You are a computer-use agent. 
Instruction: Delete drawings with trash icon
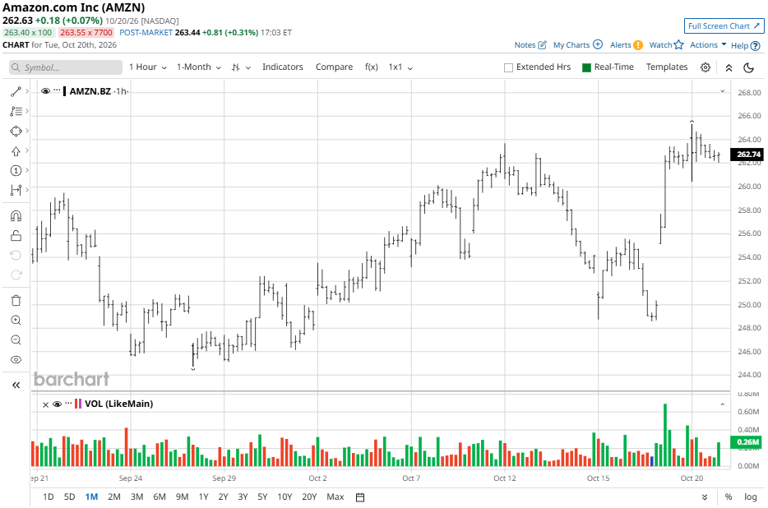click(16, 301)
